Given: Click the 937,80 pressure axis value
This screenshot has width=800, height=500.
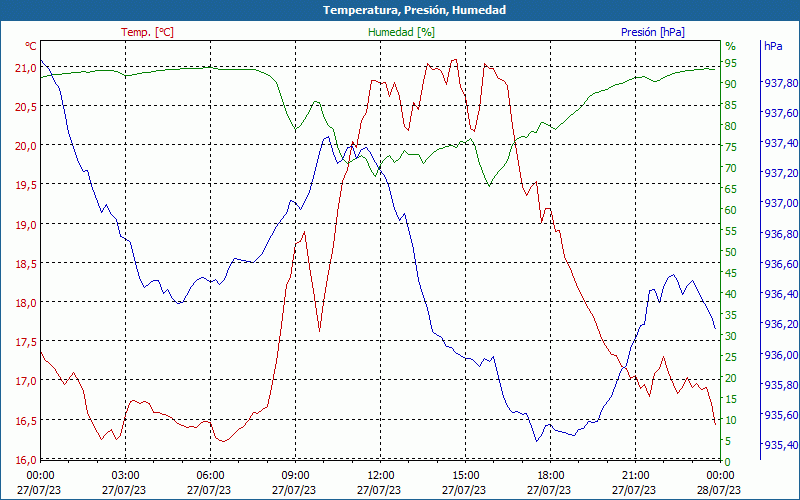Looking at the screenshot, I should [x=780, y=83].
